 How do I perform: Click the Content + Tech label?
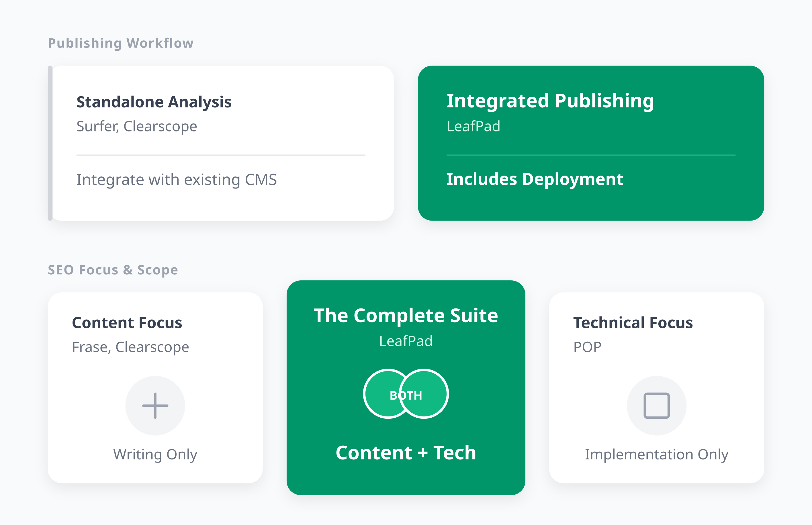click(406, 453)
